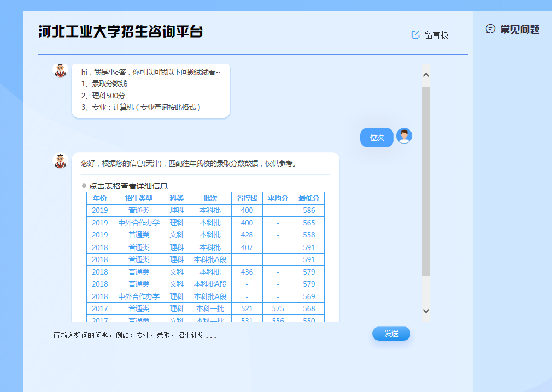552x392 pixels.
Task: Click the 569 lowest score cell
Action: [309, 296]
